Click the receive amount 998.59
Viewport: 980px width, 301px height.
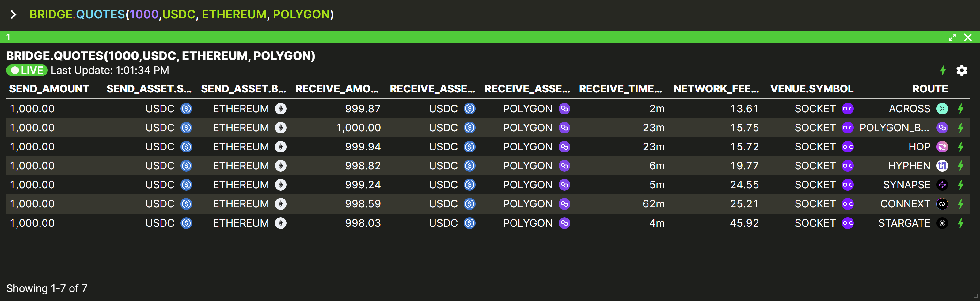pyautogui.click(x=363, y=204)
